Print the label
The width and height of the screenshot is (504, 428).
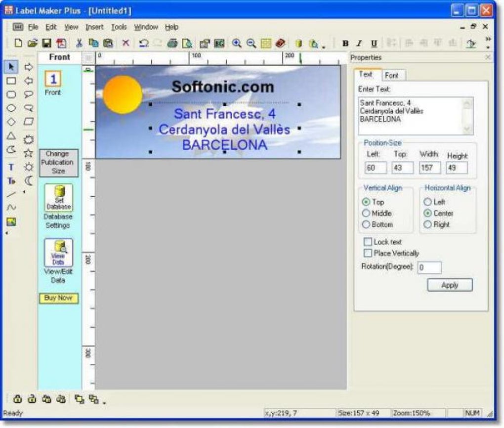[x=172, y=43]
